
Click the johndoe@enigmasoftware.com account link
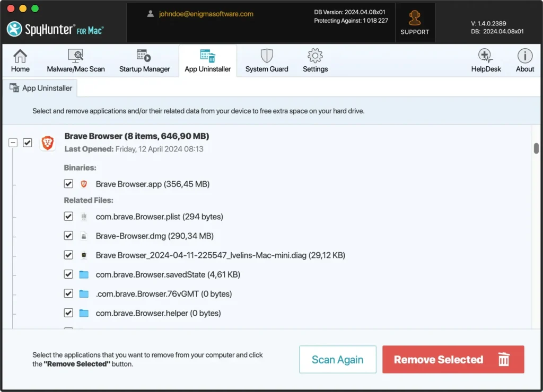(206, 14)
